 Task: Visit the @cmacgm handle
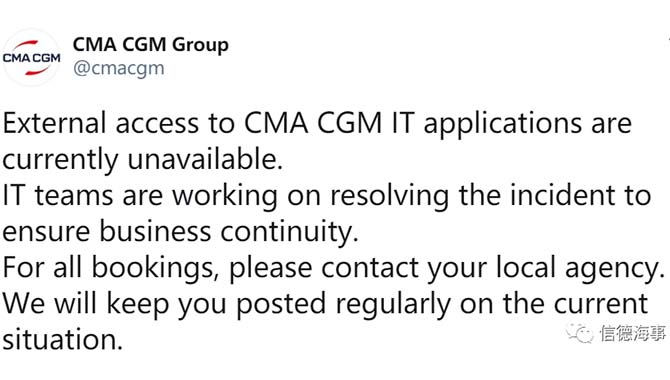tap(118, 68)
